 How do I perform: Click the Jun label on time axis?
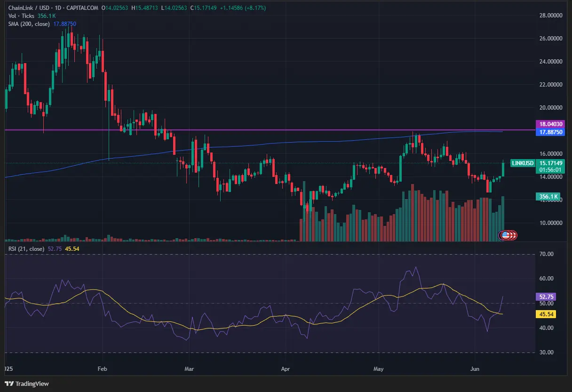(475, 369)
